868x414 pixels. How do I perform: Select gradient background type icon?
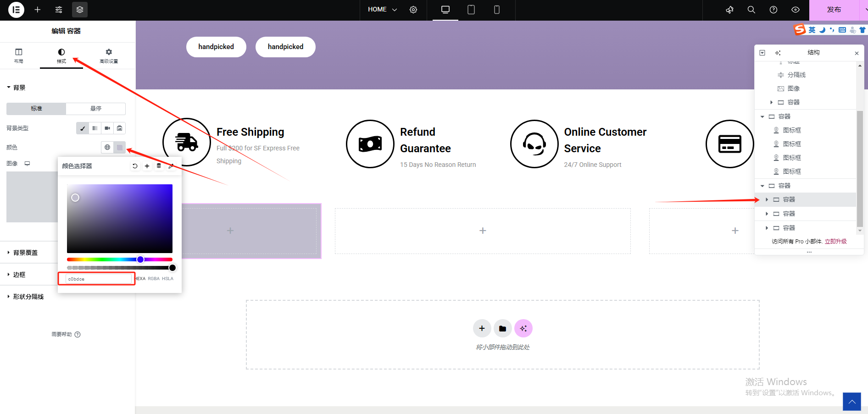pyautogui.click(x=95, y=128)
